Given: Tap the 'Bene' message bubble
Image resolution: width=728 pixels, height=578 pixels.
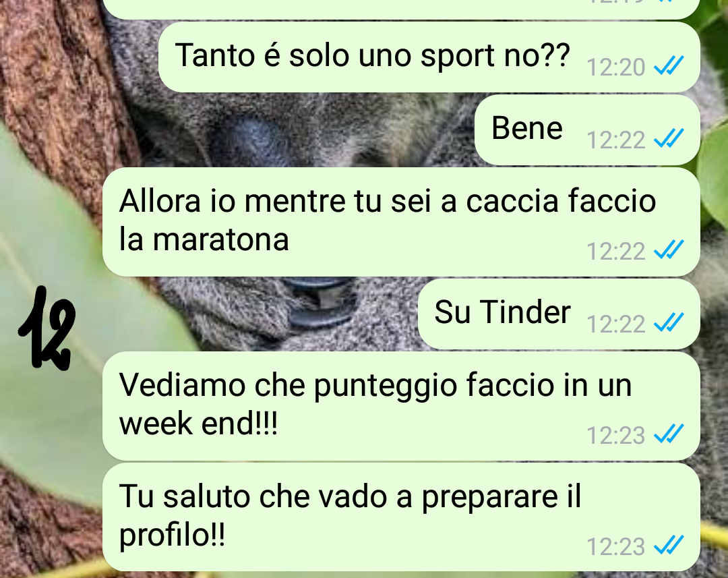Looking at the screenshot, I should click(587, 129).
